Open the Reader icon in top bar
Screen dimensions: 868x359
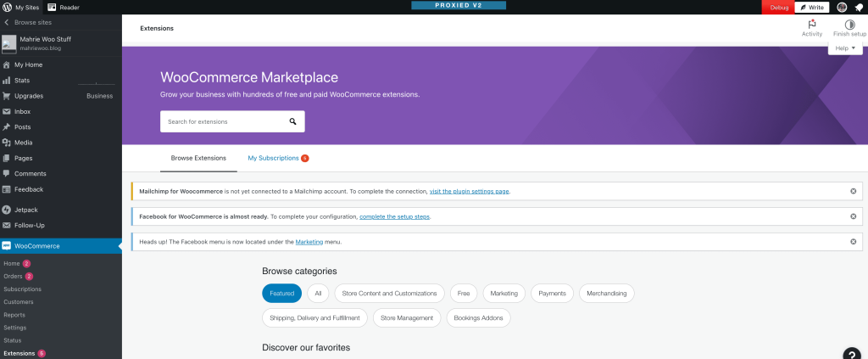pyautogui.click(x=52, y=7)
